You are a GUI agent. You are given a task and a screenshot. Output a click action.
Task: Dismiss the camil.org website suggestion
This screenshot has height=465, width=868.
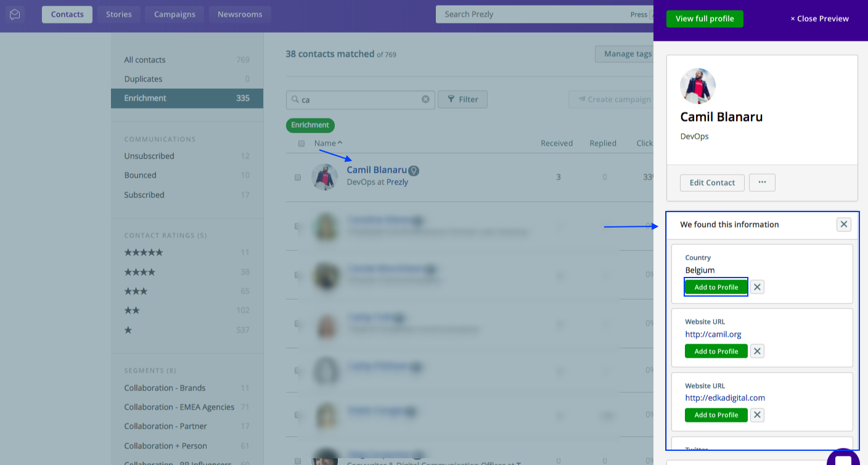[758, 351]
